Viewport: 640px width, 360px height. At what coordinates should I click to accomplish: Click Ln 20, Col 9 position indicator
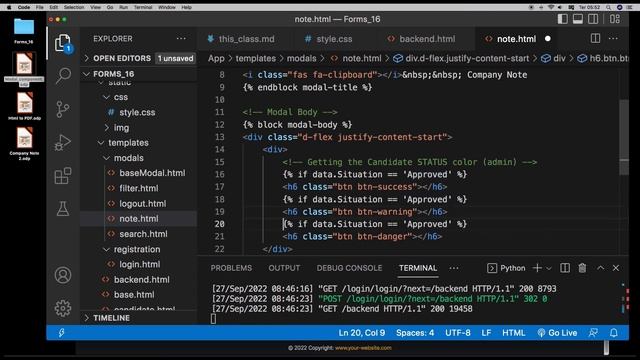coord(362,333)
